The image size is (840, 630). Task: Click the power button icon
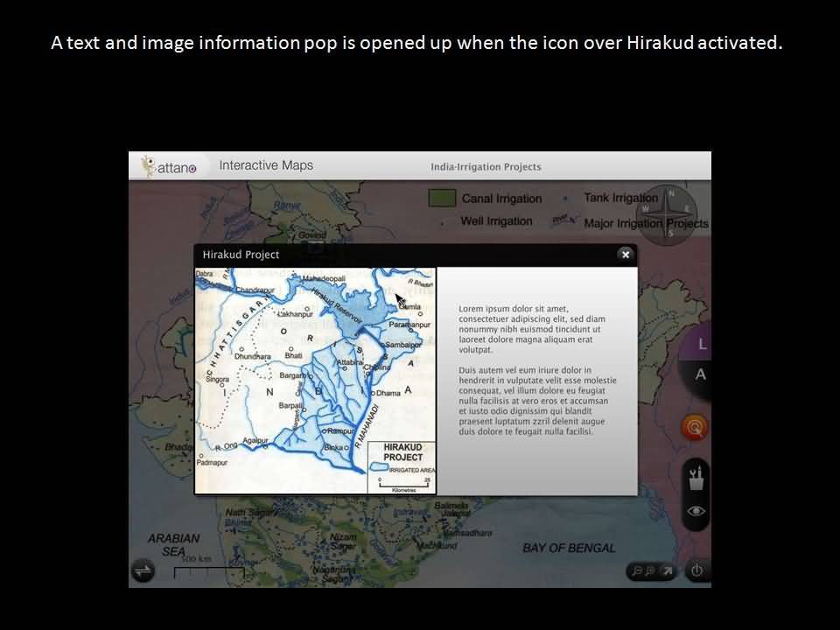696,570
